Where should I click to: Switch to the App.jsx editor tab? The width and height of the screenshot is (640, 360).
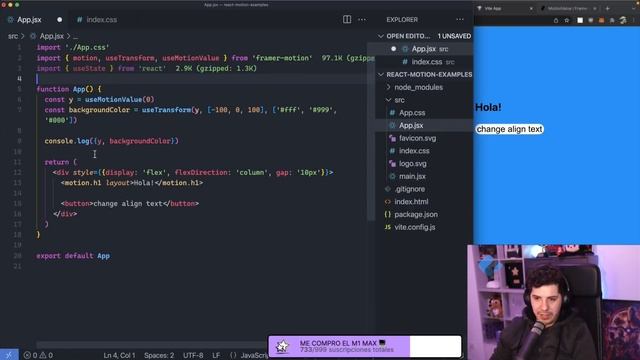click(29, 20)
